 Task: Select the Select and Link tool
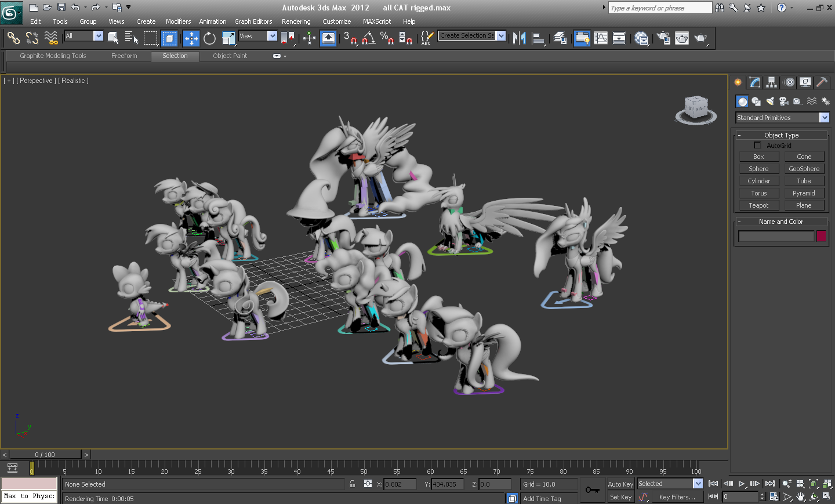coord(13,38)
